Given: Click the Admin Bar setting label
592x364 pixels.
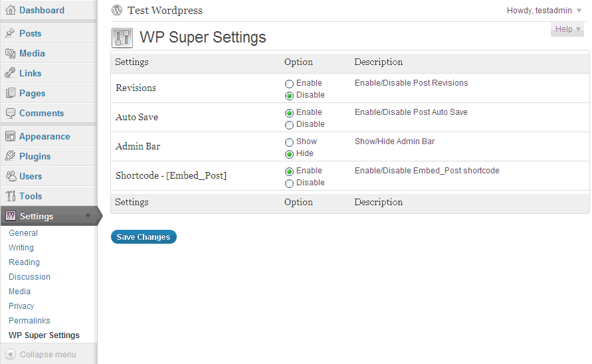Looking at the screenshot, I should 138,147.
